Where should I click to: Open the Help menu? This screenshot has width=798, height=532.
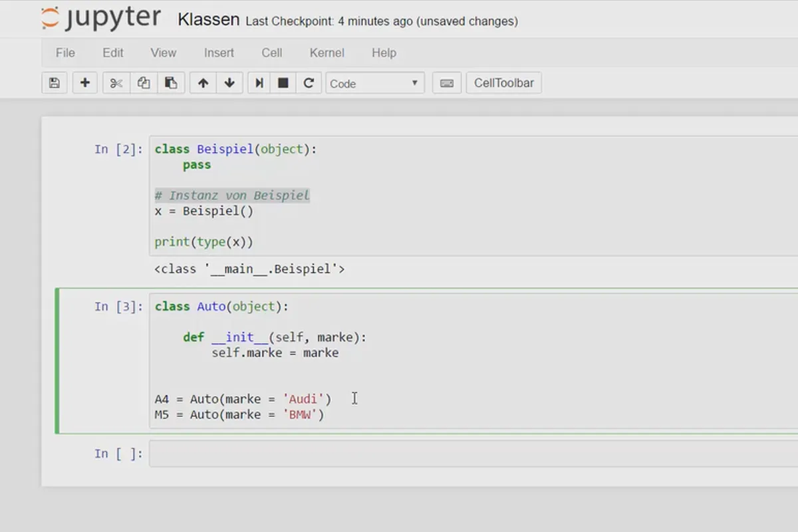click(384, 53)
